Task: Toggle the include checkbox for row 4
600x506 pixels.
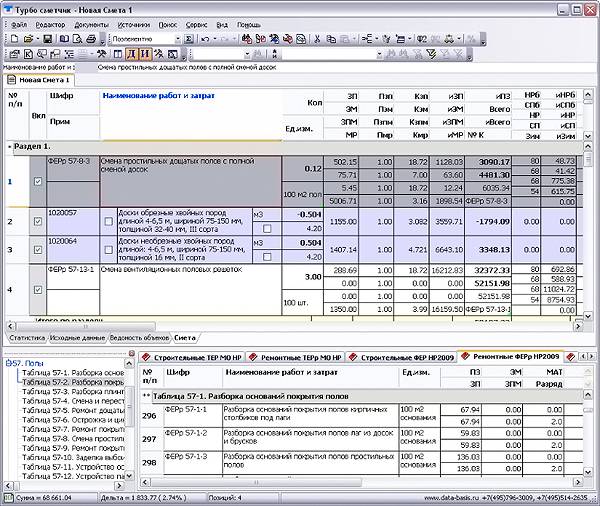Action: (38, 290)
